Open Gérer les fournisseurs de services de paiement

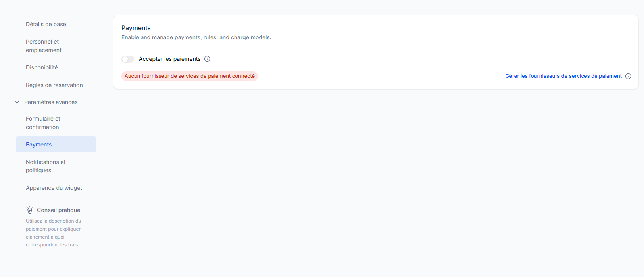click(563, 76)
